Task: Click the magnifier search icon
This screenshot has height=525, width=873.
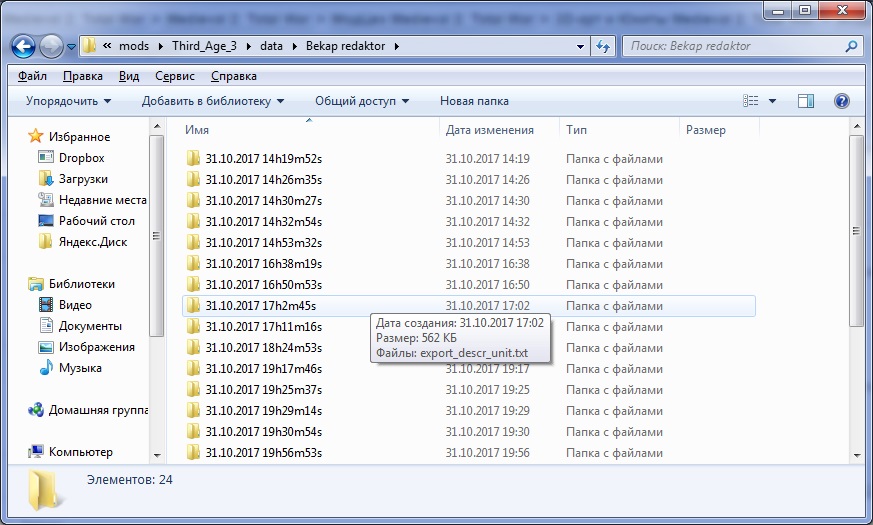Action: pos(851,46)
